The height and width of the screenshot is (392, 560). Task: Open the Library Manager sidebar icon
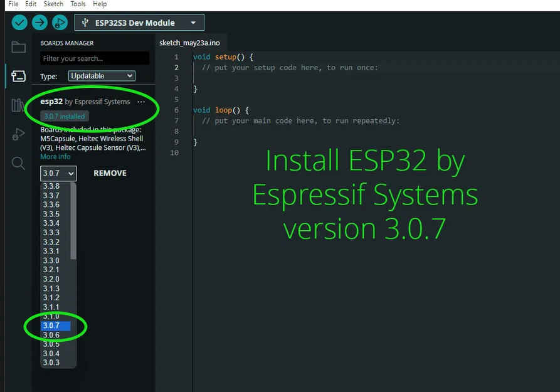click(18, 105)
